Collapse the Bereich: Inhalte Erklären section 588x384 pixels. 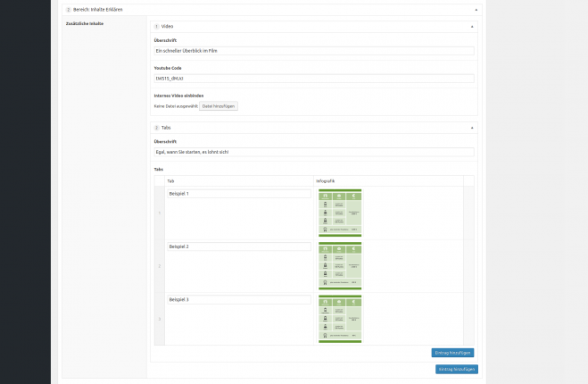point(476,9)
